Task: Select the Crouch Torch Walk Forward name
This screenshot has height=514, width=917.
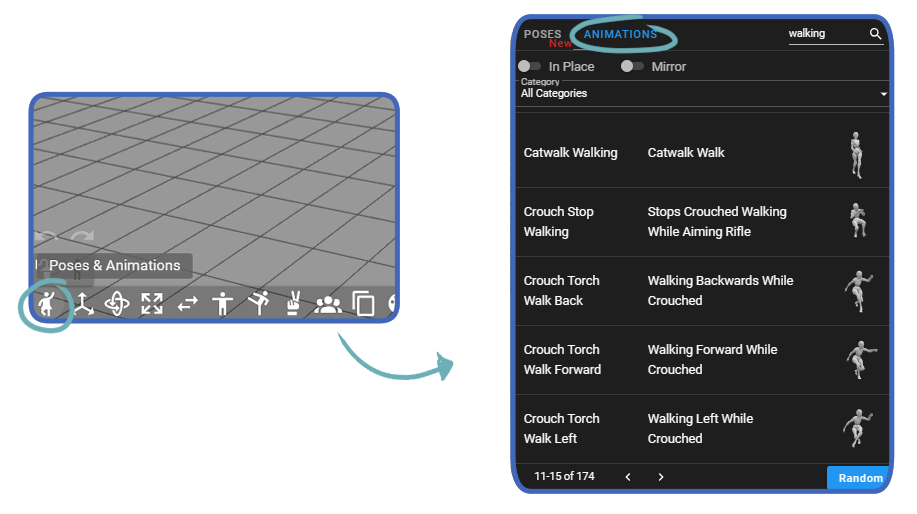Action: click(562, 360)
